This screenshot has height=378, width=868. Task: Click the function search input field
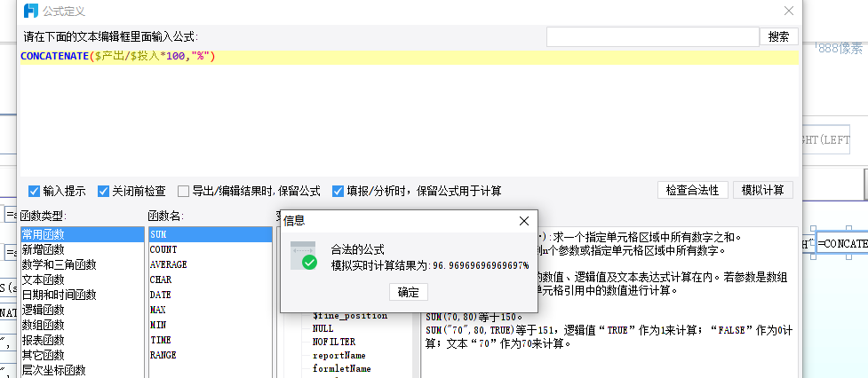point(653,37)
